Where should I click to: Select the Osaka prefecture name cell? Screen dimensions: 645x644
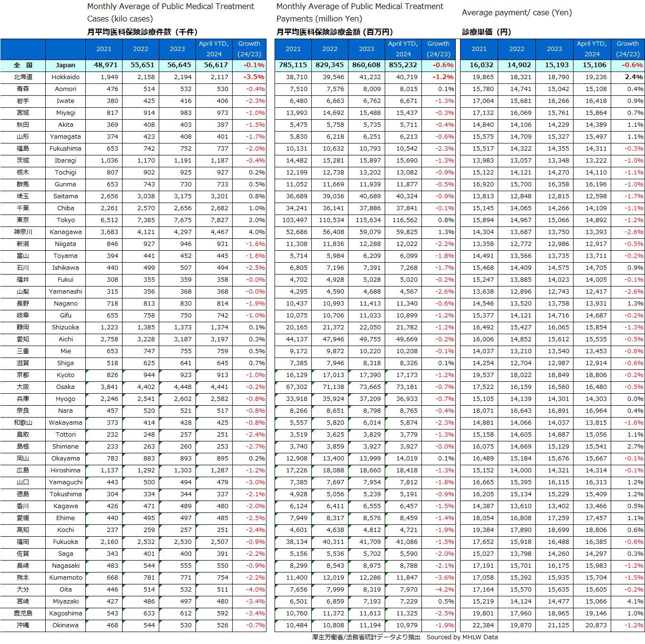[x=65, y=387]
